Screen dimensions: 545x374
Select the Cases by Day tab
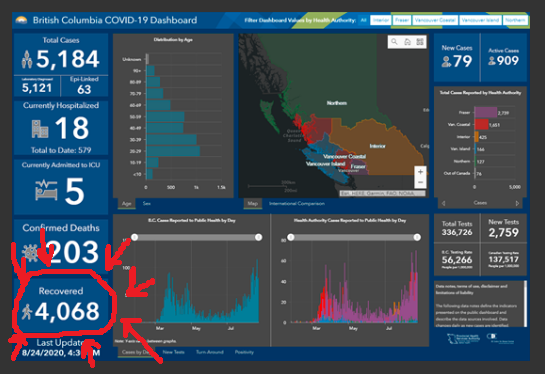tap(136, 352)
